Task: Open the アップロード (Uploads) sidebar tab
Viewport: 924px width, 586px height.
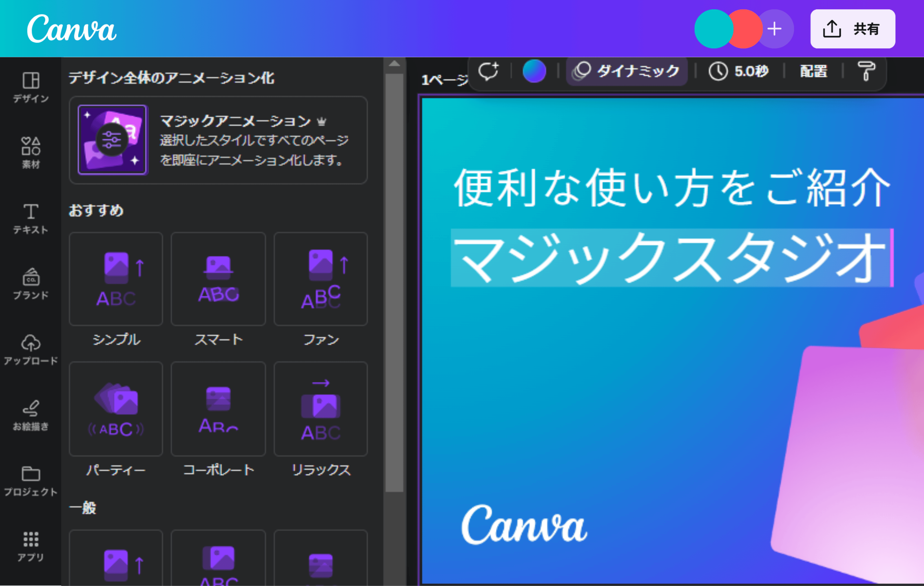Action: [31, 350]
